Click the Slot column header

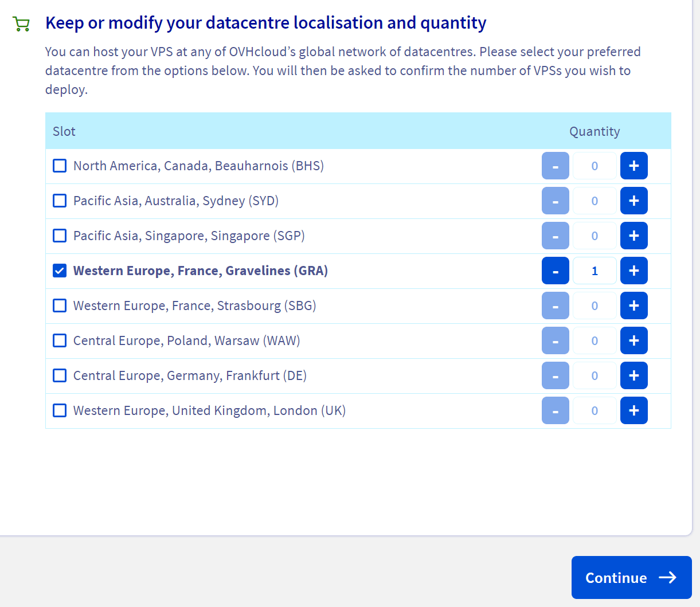pos(64,131)
